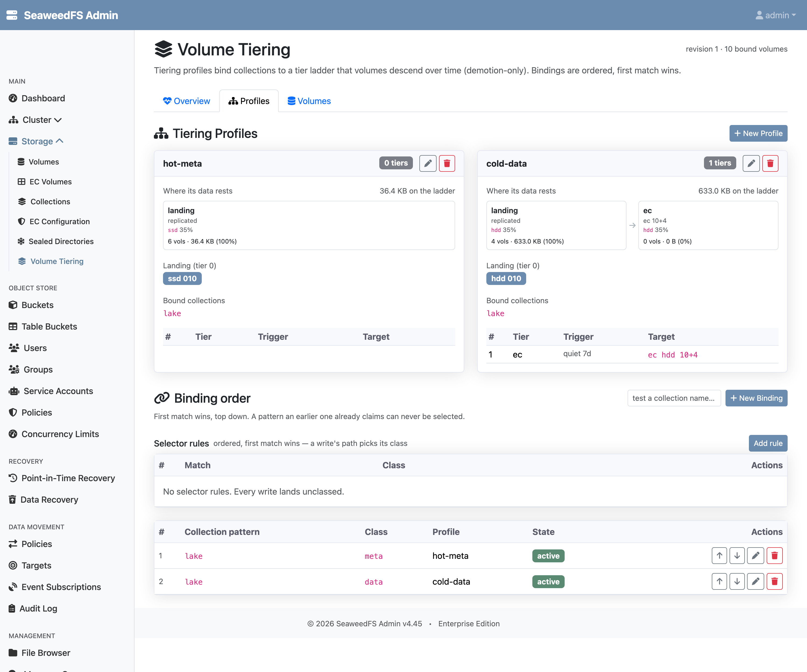Open Targets page
Viewport: 807px width, 672px height.
[x=30, y=566]
